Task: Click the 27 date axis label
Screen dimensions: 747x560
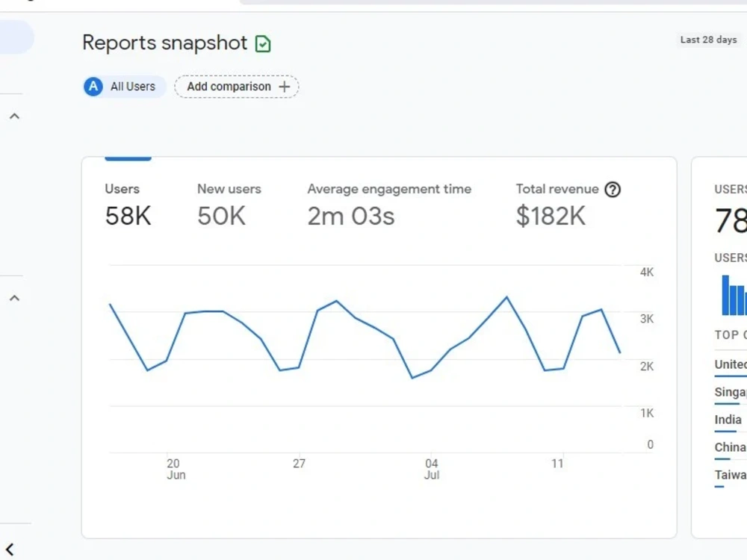Action: tap(300, 464)
